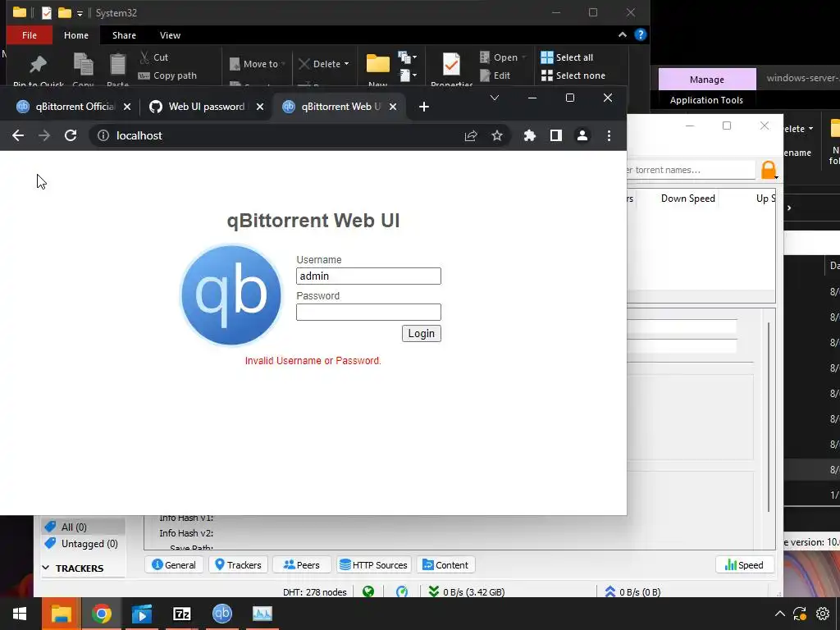840x630 pixels.
Task: Close the qBittorrent Web UI tab
Action: click(x=393, y=107)
